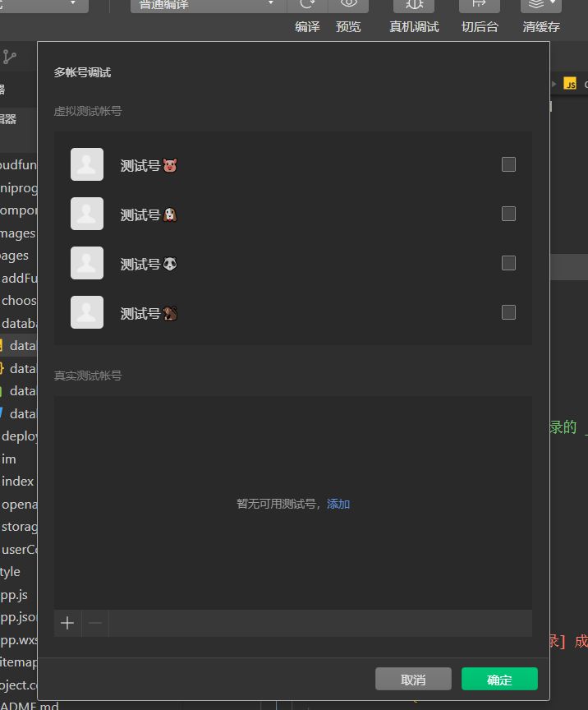Click the 编译 compile refresh icon
This screenshot has height=710, width=588.
point(307,5)
